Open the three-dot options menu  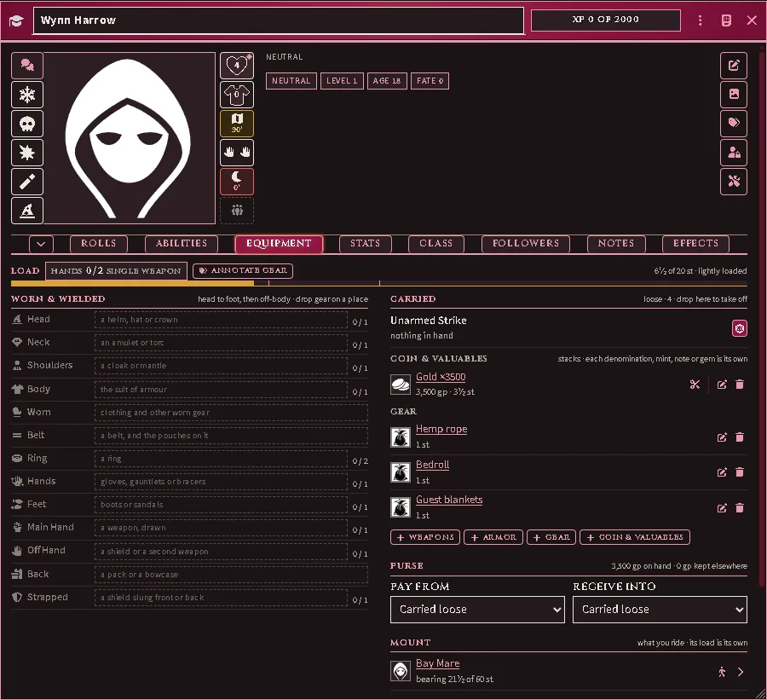coord(701,20)
